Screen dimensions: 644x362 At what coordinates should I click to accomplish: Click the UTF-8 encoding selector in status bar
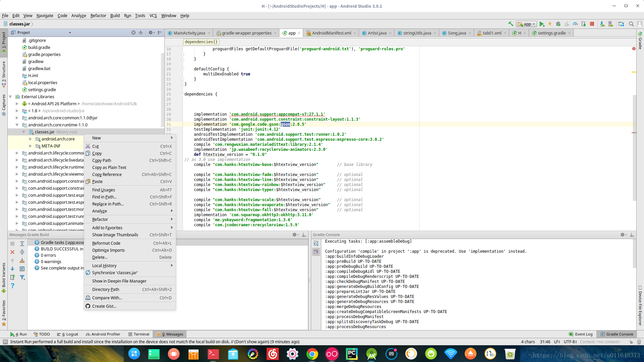pyautogui.click(x=570, y=342)
